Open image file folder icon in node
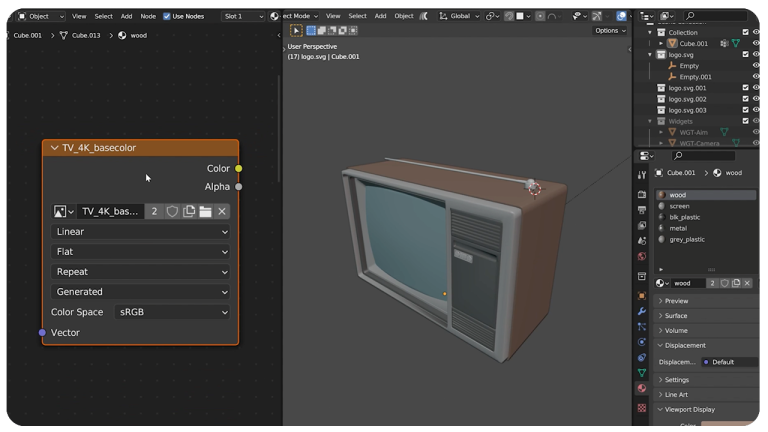This screenshot has width=768, height=432. [206, 212]
